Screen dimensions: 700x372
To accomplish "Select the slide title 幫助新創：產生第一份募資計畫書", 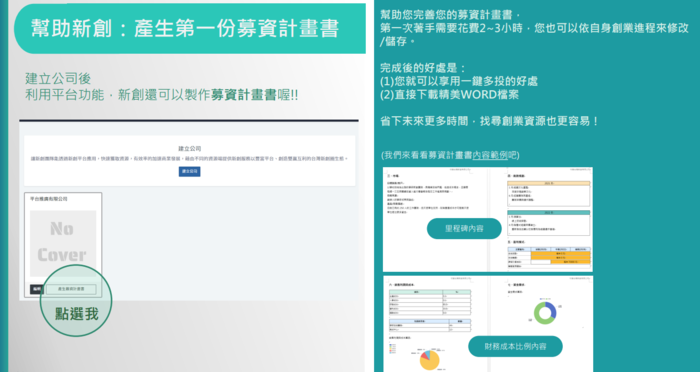I will pyautogui.click(x=185, y=29).
